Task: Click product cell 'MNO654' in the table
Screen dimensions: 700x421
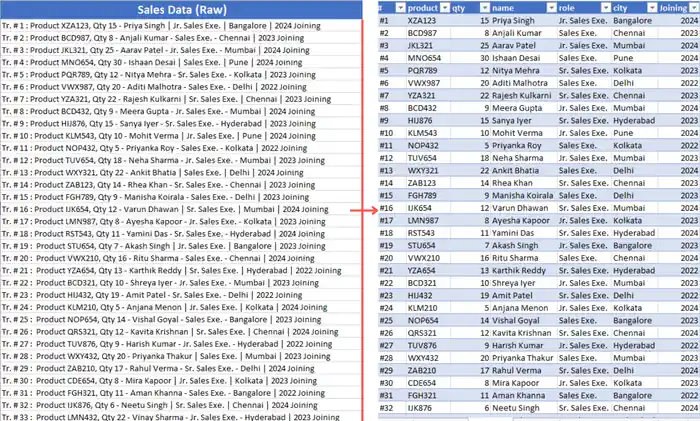Action: [x=428, y=58]
